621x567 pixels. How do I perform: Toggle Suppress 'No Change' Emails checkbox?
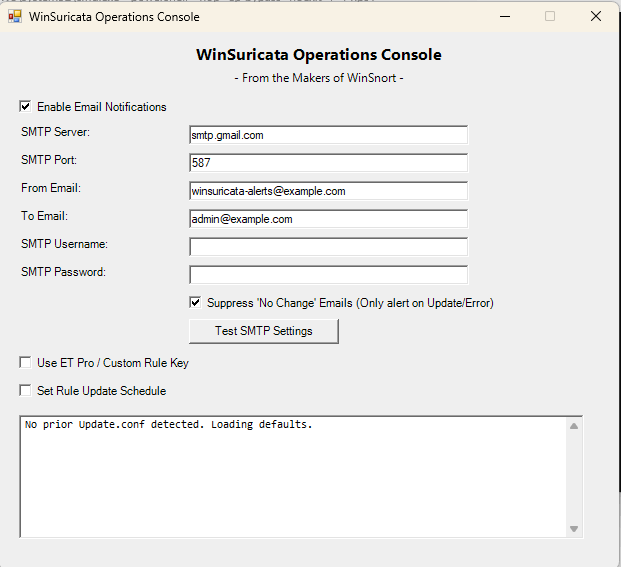click(x=195, y=303)
